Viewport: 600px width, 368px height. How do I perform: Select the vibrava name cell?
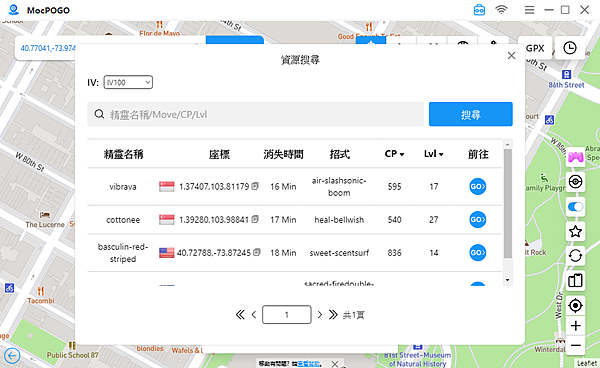click(123, 187)
